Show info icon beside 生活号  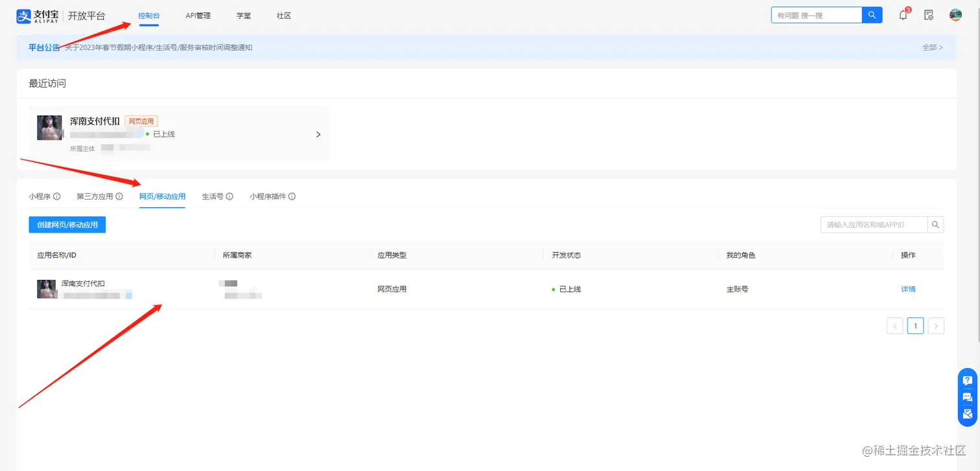(230, 196)
